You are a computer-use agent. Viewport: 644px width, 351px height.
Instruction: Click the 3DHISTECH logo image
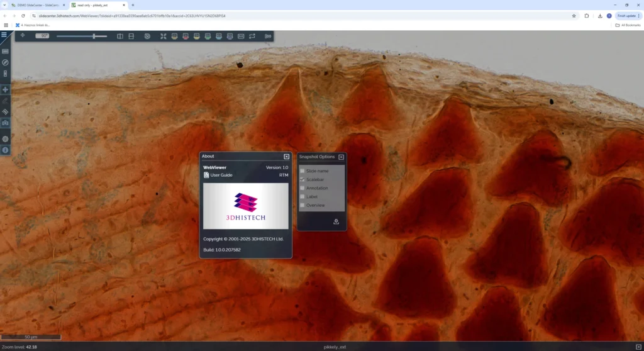(246, 206)
